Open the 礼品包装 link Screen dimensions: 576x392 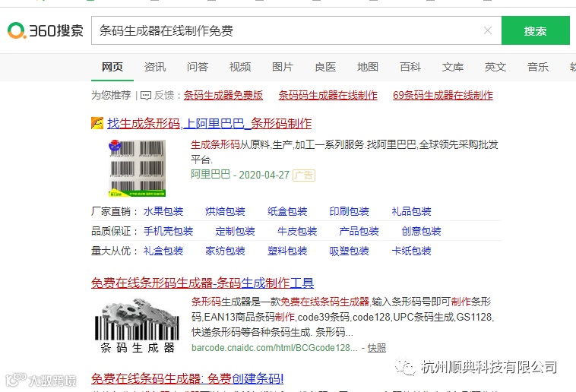tap(411, 211)
